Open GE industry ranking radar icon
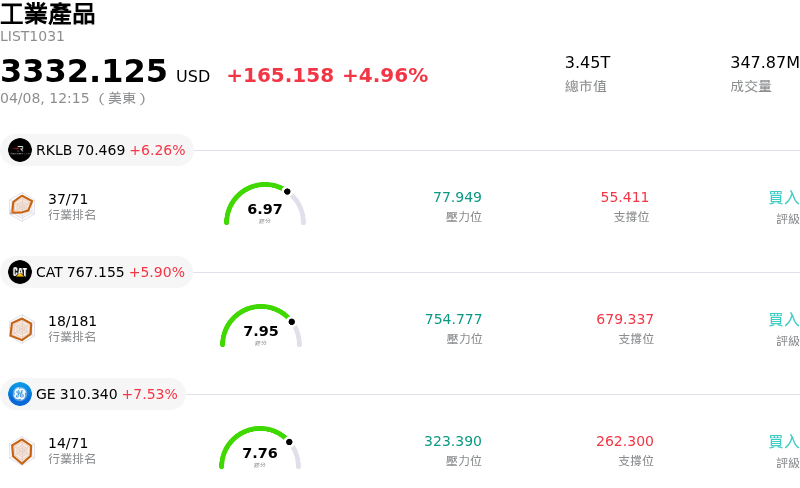Image resolution: width=800 pixels, height=488 pixels. click(x=22, y=451)
